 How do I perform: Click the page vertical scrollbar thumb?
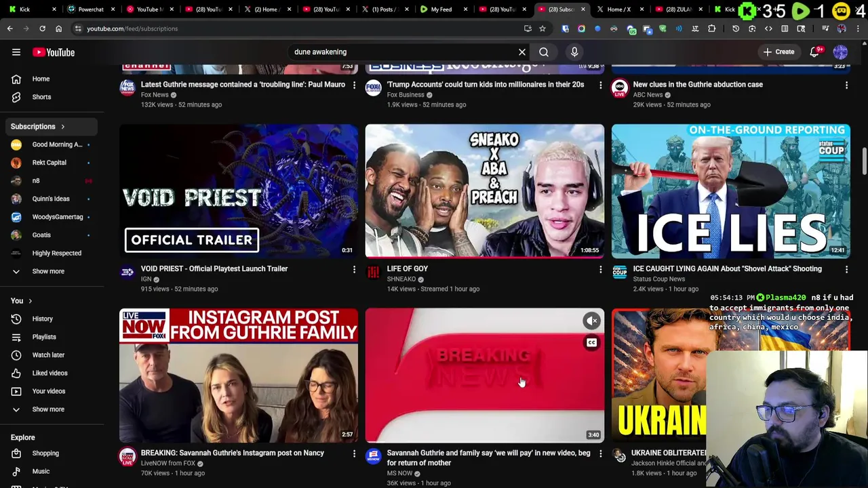coord(865,163)
